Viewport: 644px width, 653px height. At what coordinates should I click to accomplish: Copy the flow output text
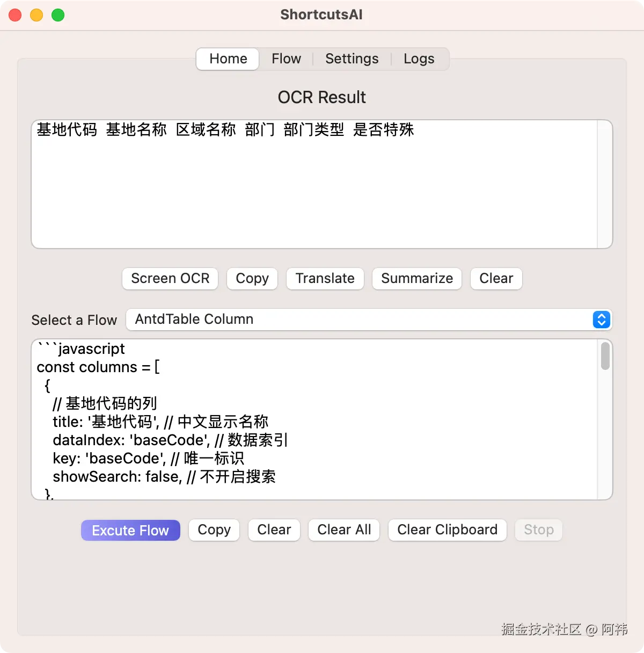click(214, 530)
